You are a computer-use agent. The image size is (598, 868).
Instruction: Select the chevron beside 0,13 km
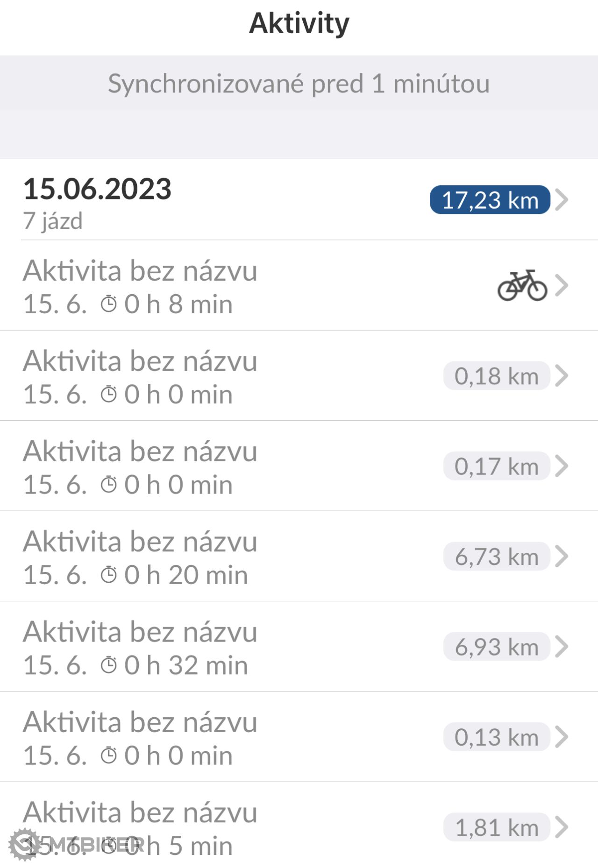(562, 737)
